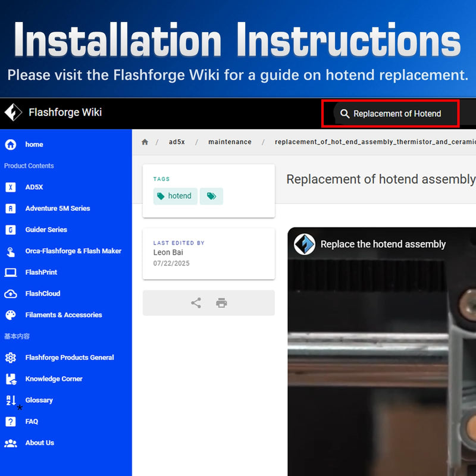
Task: Click the replacement_of_hot_end_assembly breadcrumb
Action: tap(375, 142)
